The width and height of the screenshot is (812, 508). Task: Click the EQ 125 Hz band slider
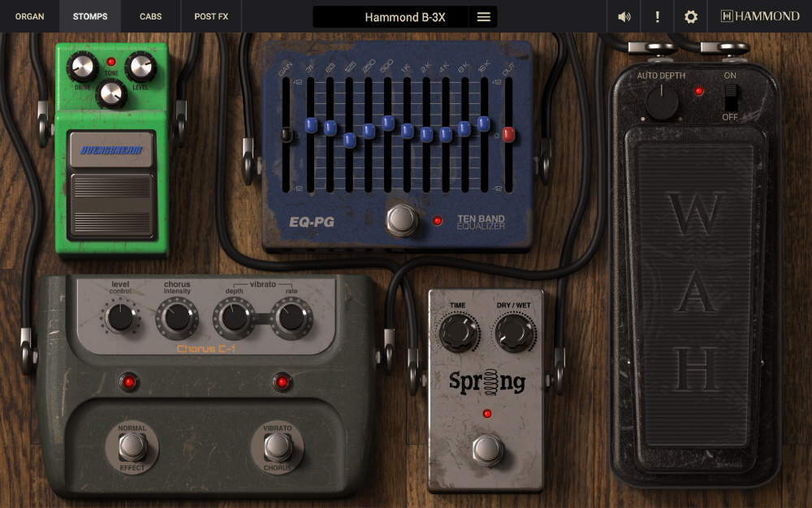click(x=349, y=140)
